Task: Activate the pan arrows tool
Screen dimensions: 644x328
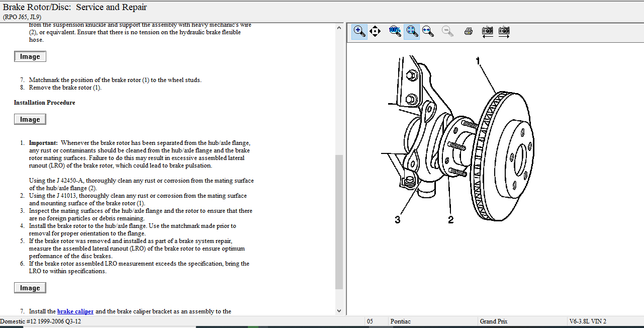Action: click(x=375, y=31)
